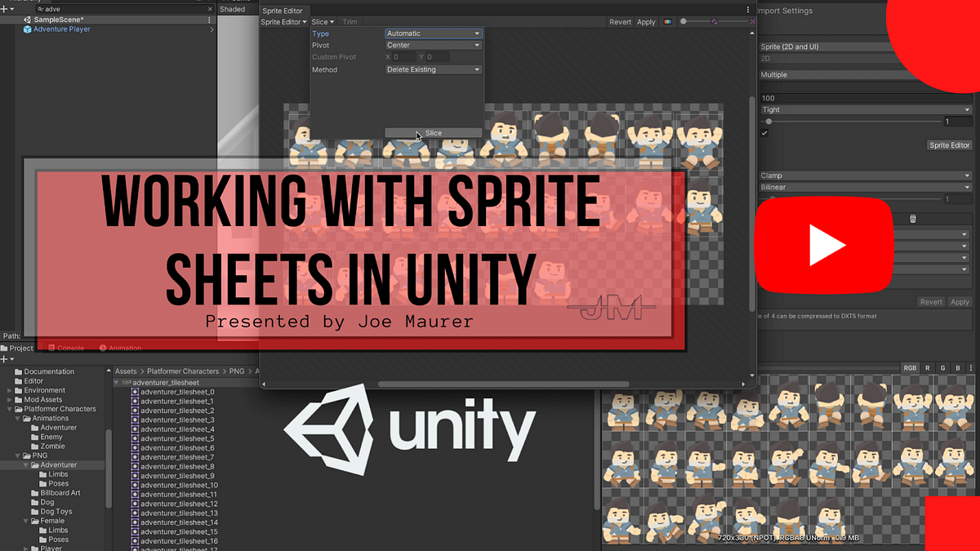Open the Slice menu in Sprite Editor toolbar
The image size is (980, 551).
coord(323,22)
